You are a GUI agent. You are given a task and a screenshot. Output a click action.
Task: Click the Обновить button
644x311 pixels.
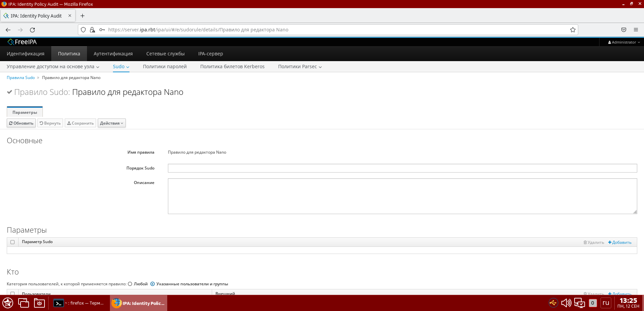[x=21, y=123]
